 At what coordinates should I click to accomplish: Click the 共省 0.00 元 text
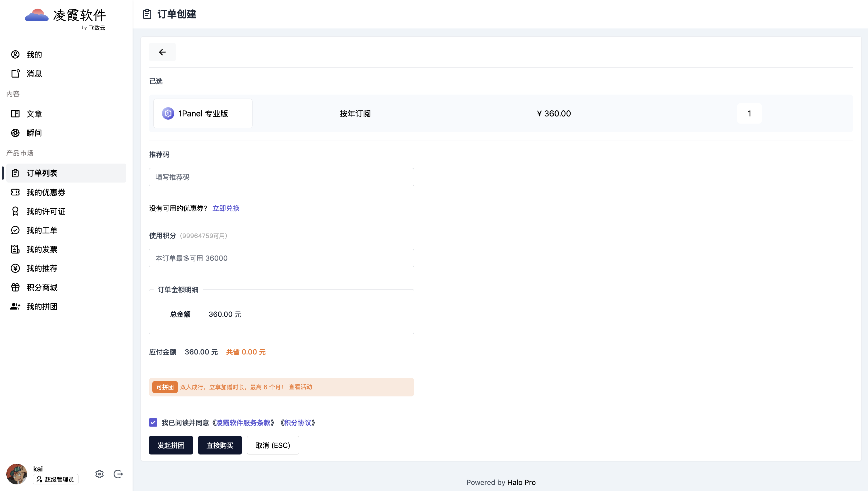(246, 352)
